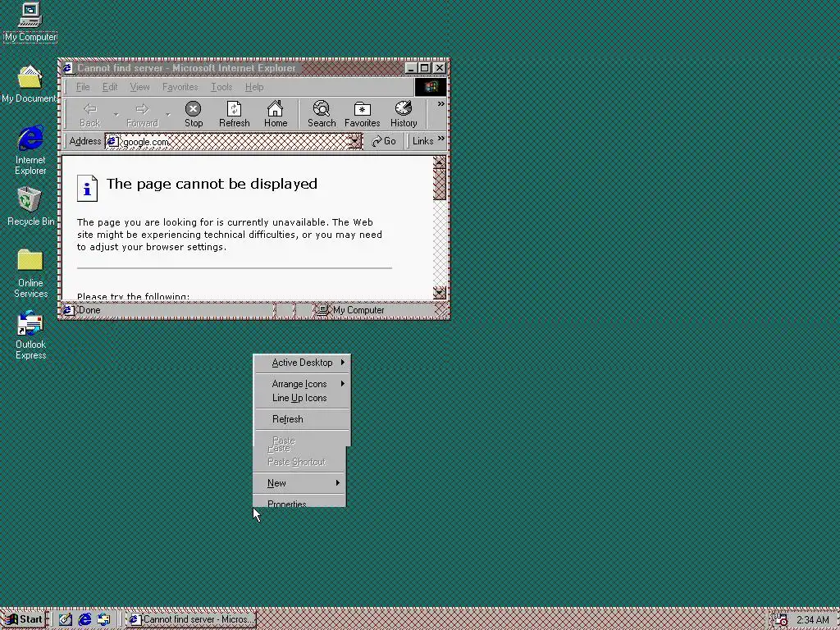Open the Back button history dropdown arrow
840x630 pixels.
pyautogui.click(x=116, y=115)
